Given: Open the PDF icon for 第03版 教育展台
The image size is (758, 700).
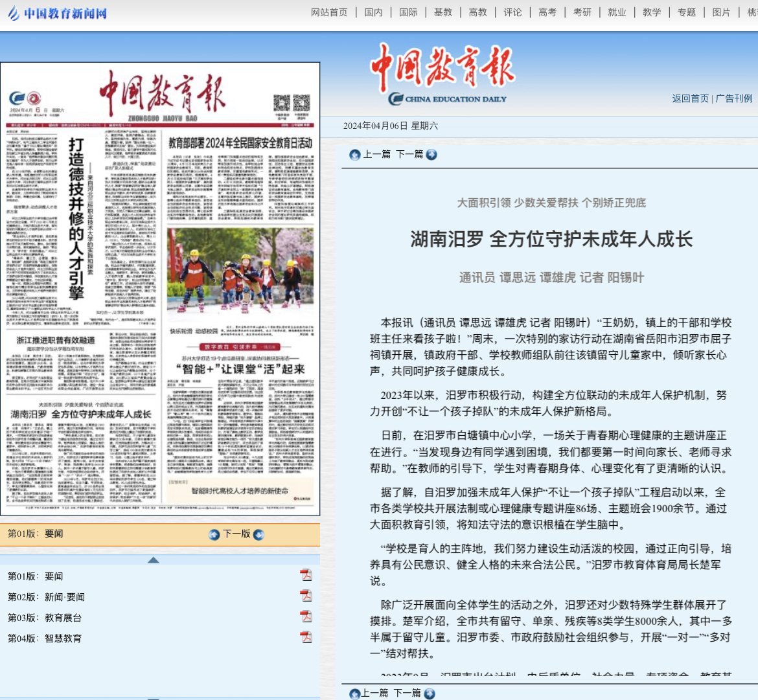Looking at the screenshot, I should (x=306, y=617).
